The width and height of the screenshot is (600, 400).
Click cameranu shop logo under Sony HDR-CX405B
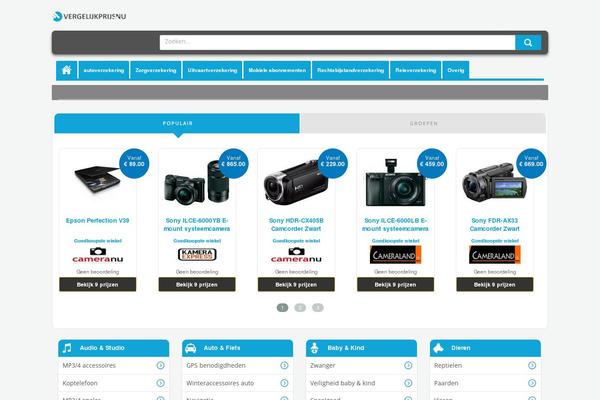[x=296, y=255]
